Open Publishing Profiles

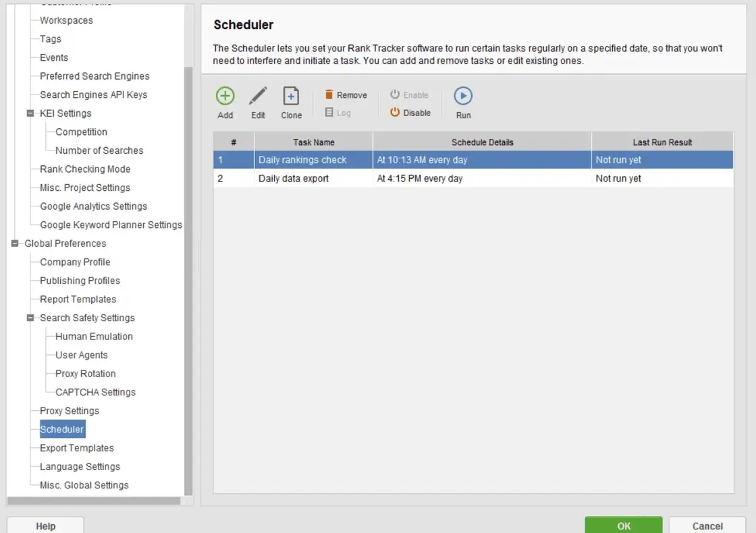80,281
